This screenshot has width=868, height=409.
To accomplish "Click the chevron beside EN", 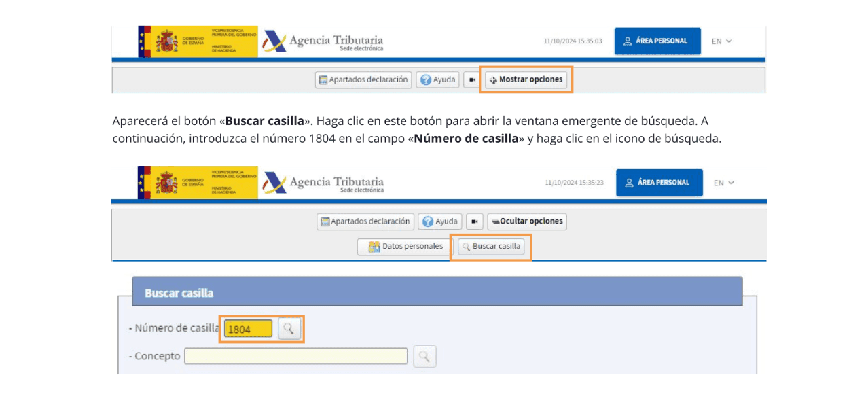I will tap(729, 41).
